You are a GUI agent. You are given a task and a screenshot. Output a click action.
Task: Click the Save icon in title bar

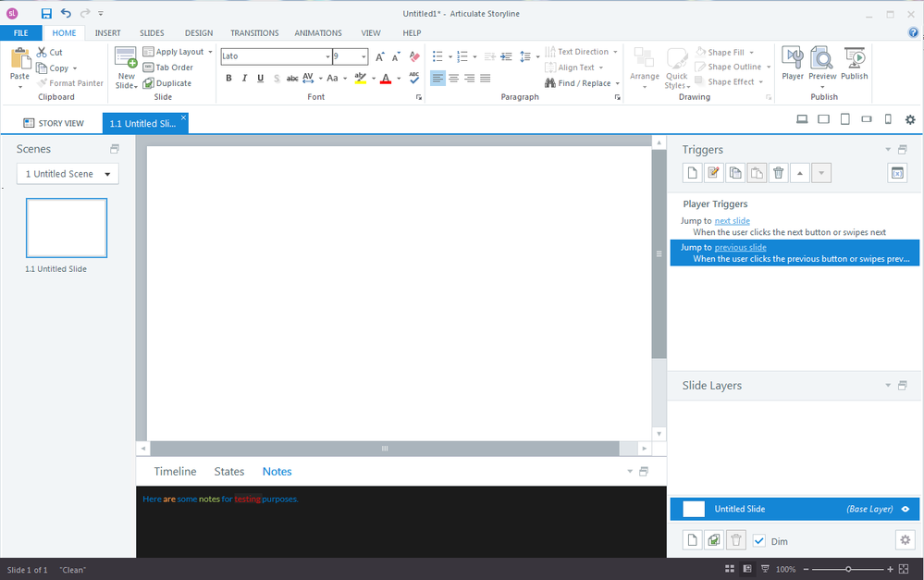(46, 14)
